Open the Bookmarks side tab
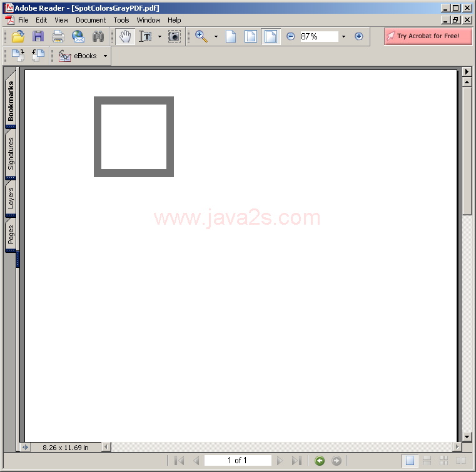Screen dimensions: 476x472 (x=11, y=100)
